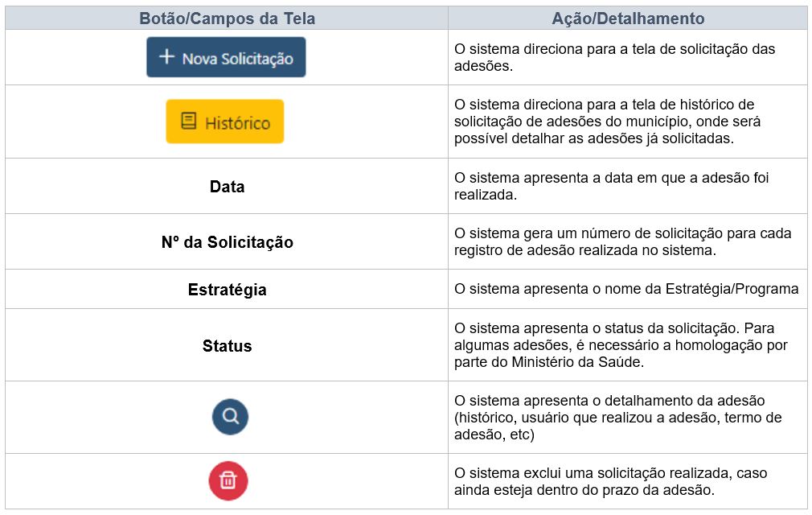Select the Nº da Solicitação label

click(x=227, y=242)
